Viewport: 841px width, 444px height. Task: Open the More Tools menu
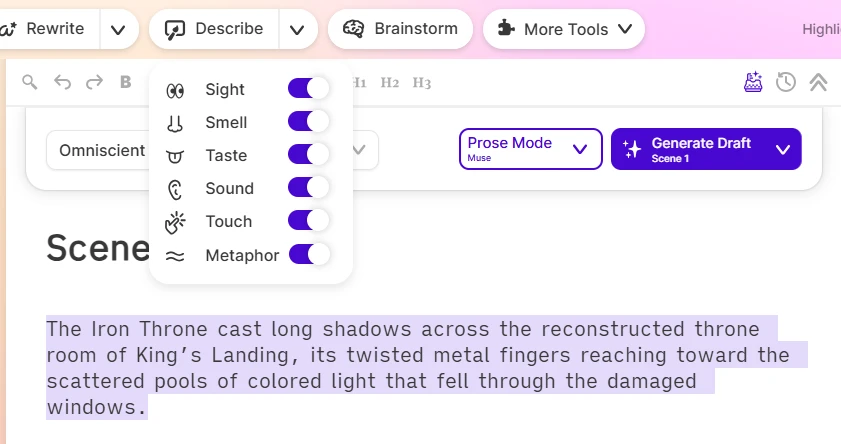[564, 29]
